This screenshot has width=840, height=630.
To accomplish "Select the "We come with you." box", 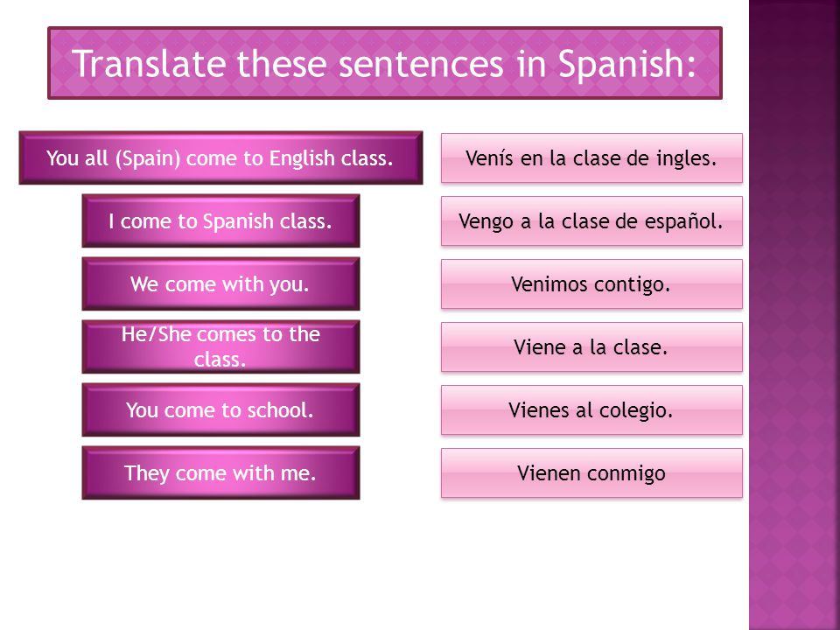I will (220, 283).
